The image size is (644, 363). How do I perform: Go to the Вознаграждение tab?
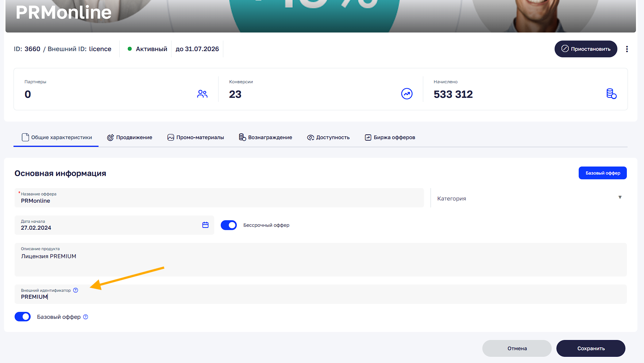click(265, 137)
